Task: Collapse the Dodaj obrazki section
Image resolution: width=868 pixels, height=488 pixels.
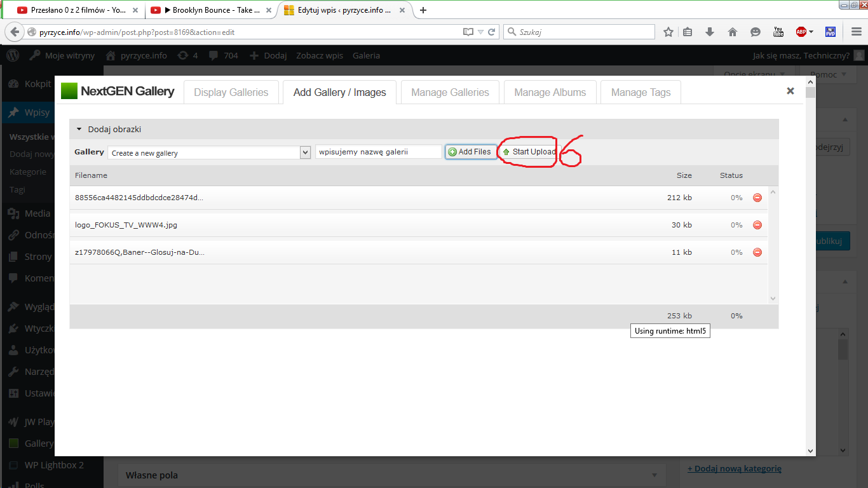Action: tap(79, 129)
